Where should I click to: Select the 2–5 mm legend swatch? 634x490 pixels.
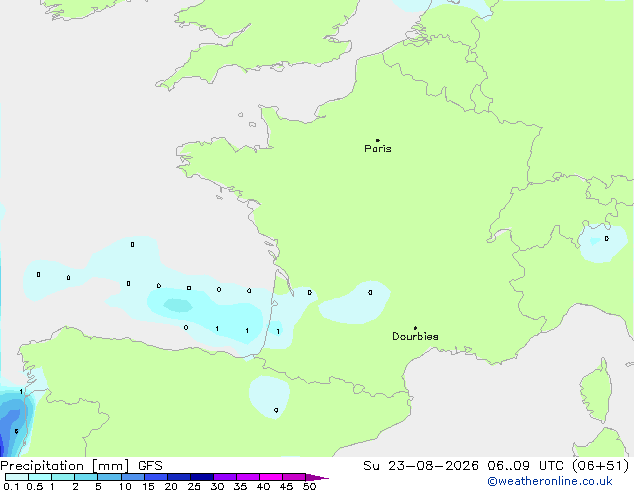tap(86, 477)
